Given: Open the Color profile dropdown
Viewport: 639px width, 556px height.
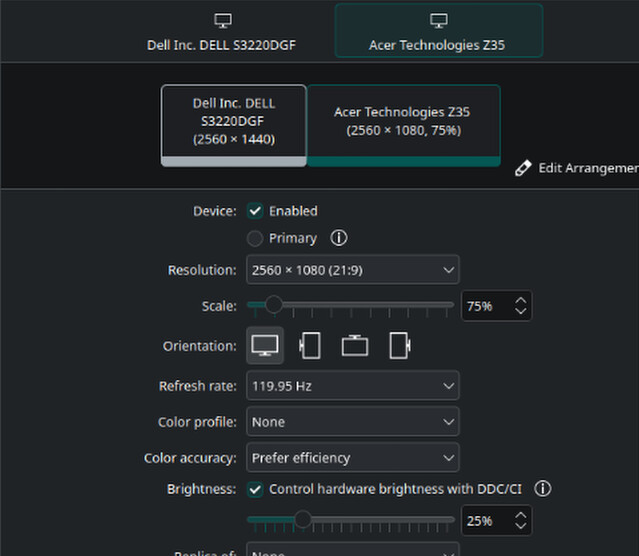Looking at the screenshot, I should click(352, 422).
